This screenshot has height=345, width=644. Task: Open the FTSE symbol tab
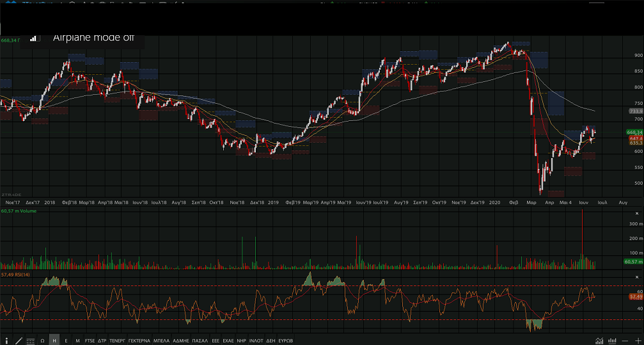pyautogui.click(x=90, y=341)
